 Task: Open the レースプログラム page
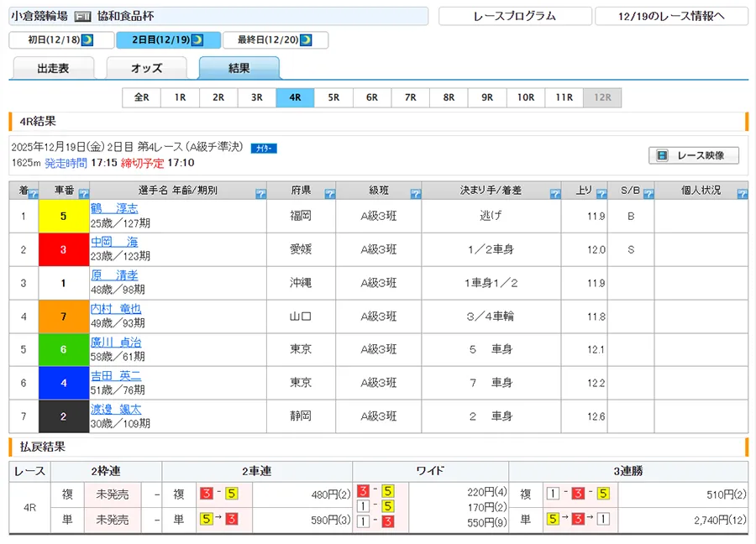tap(514, 16)
